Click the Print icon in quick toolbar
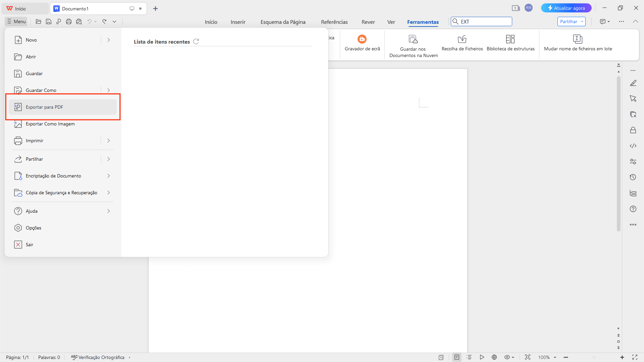The width and height of the screenshot is (644, 362). click(69, 21)
